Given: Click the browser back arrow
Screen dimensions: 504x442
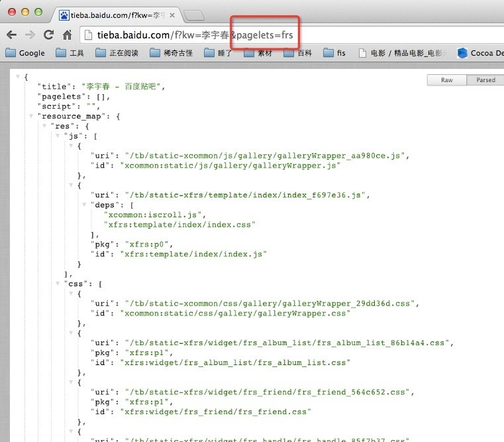Looking at the screenshot, I should 12,34.
